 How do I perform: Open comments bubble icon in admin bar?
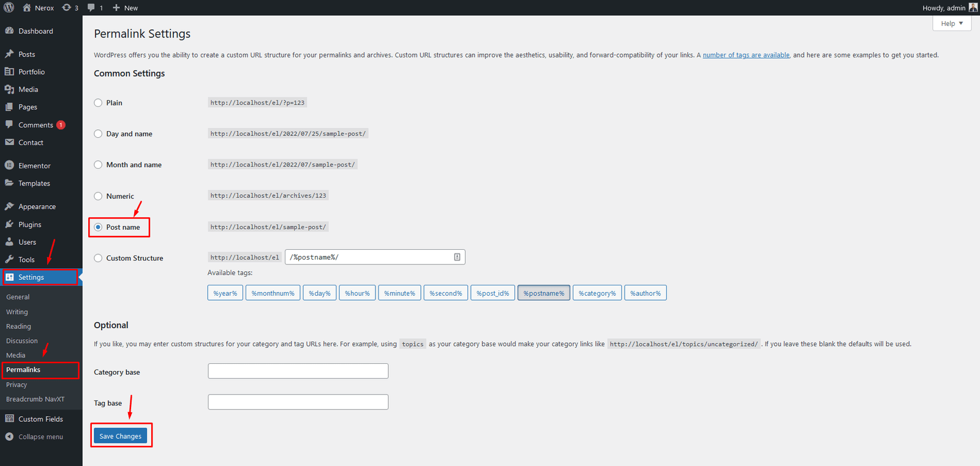pyautogui.click(x=91, y=7)
